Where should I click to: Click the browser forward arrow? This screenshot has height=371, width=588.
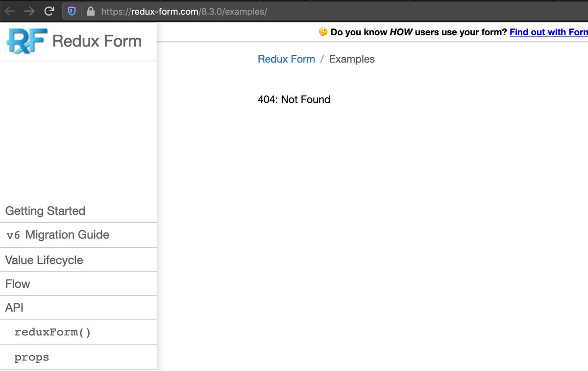point(29,11)
